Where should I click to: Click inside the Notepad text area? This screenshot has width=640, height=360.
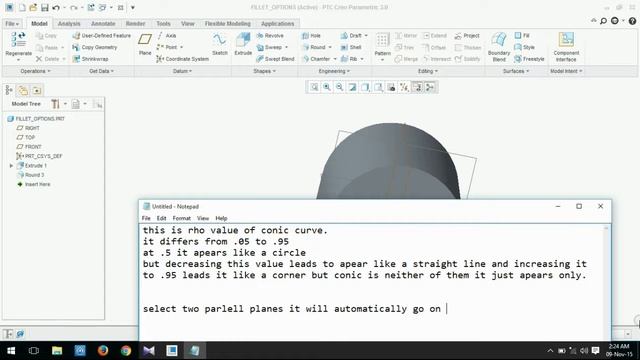tap(371, 282)
